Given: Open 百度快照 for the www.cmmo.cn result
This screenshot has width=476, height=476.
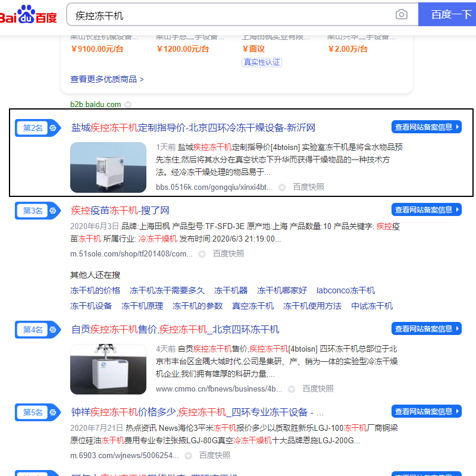Looking at the screenshot, I should pos(318,389).
